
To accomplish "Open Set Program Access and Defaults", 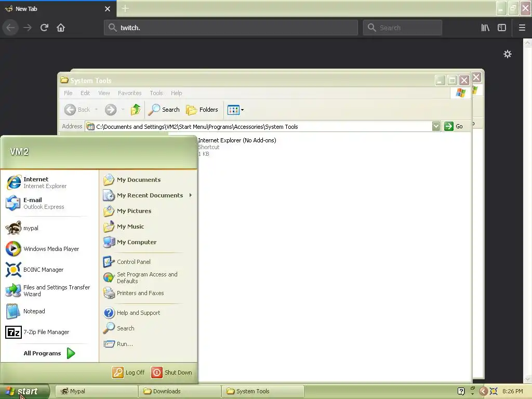I will (148, 277).
